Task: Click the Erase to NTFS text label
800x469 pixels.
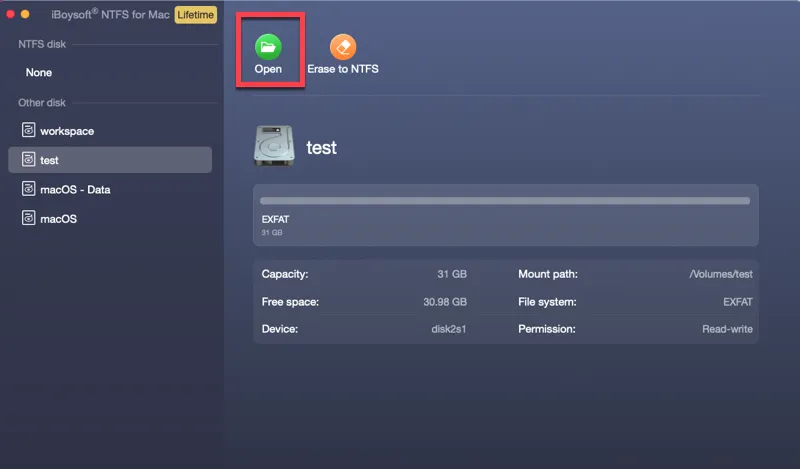Action: click(x=343, y=69)
